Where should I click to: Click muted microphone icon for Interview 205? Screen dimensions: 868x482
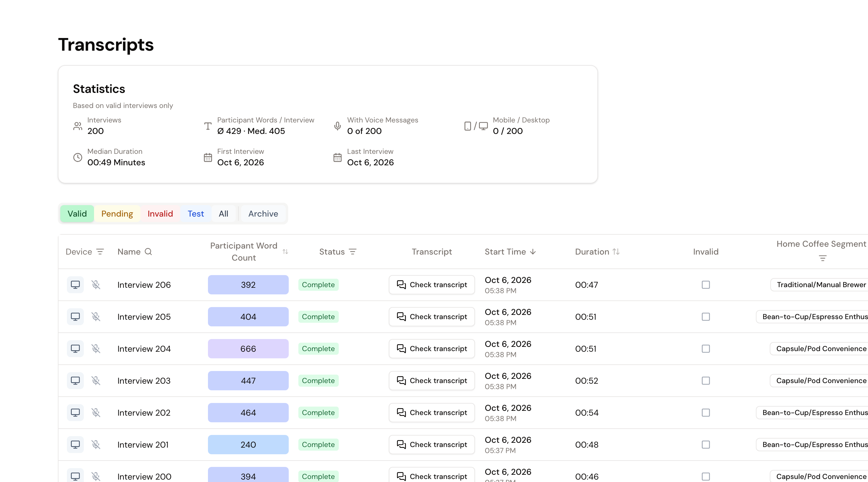[96, 317]
